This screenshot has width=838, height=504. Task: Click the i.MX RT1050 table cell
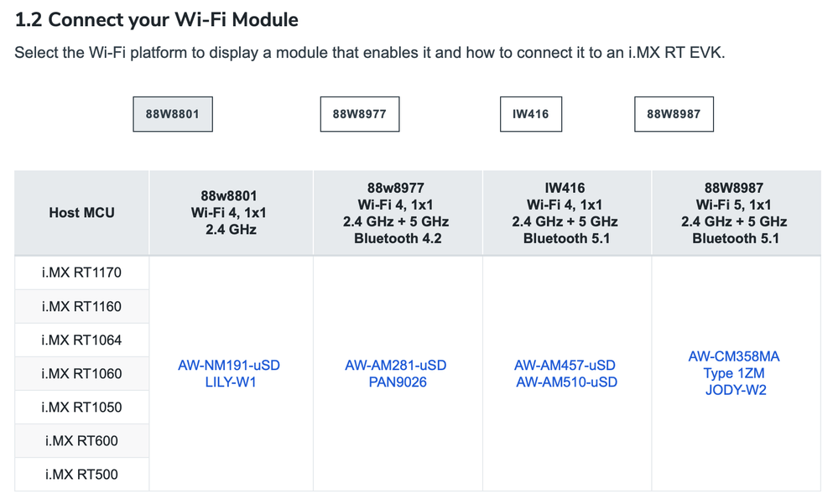pos(81,407)
